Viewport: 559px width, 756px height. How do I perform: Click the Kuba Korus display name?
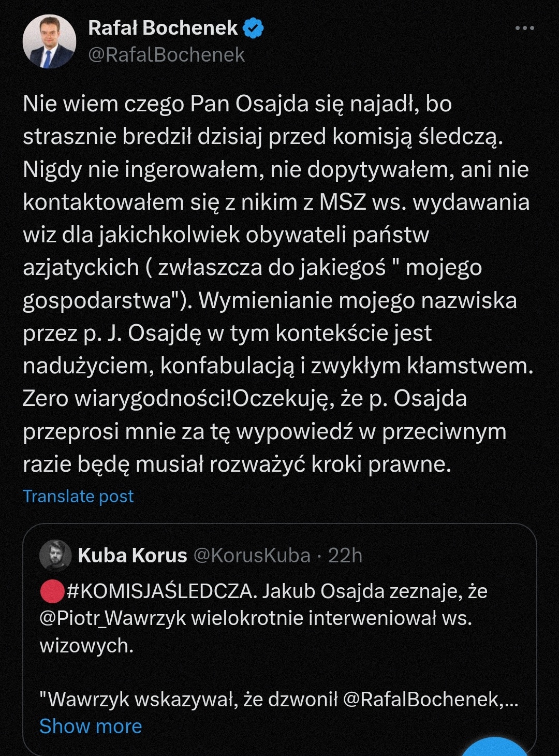(x=133, y=556)
